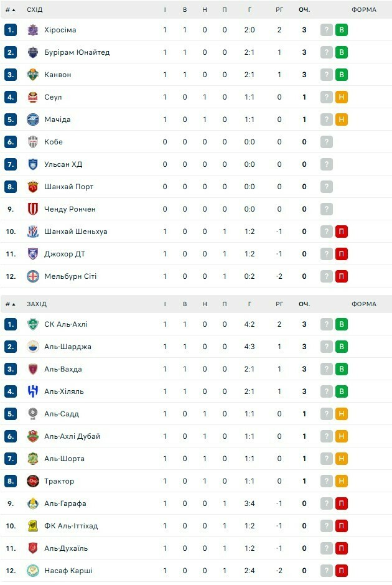Open the Сеул team page link
This screenshot has height=585, width=392.
[53, 97]
